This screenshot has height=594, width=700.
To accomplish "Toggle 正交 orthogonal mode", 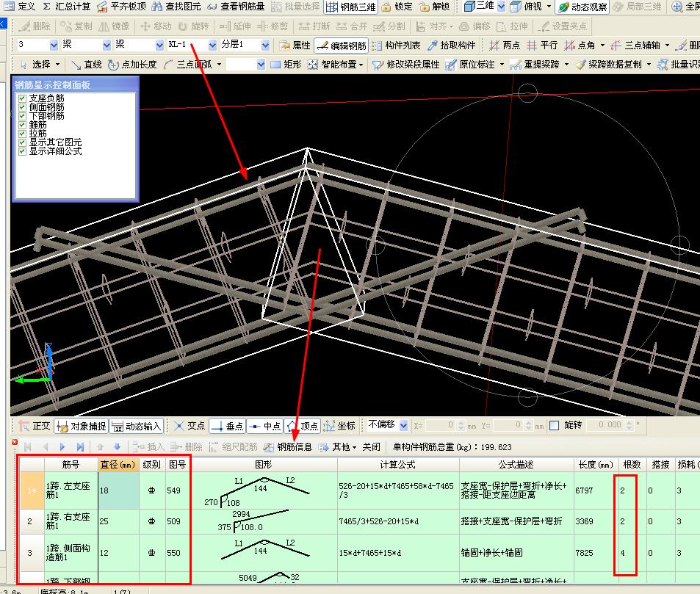I will (x=35, y=426).
